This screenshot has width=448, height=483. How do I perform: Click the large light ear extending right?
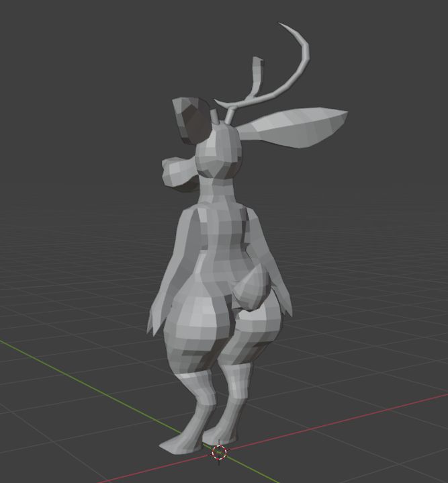pyautogui.click(x=294, y=127)
